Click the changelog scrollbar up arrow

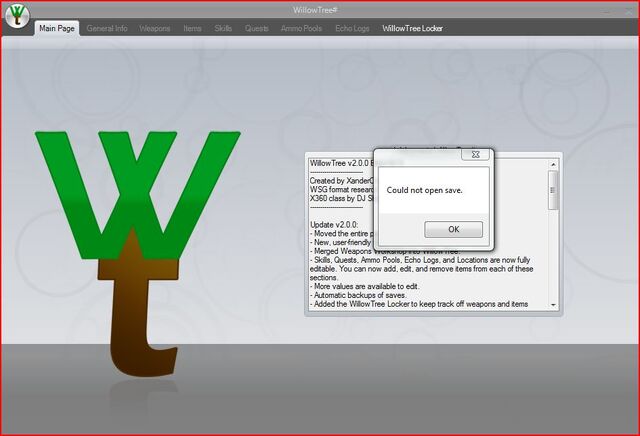[553, 165]
